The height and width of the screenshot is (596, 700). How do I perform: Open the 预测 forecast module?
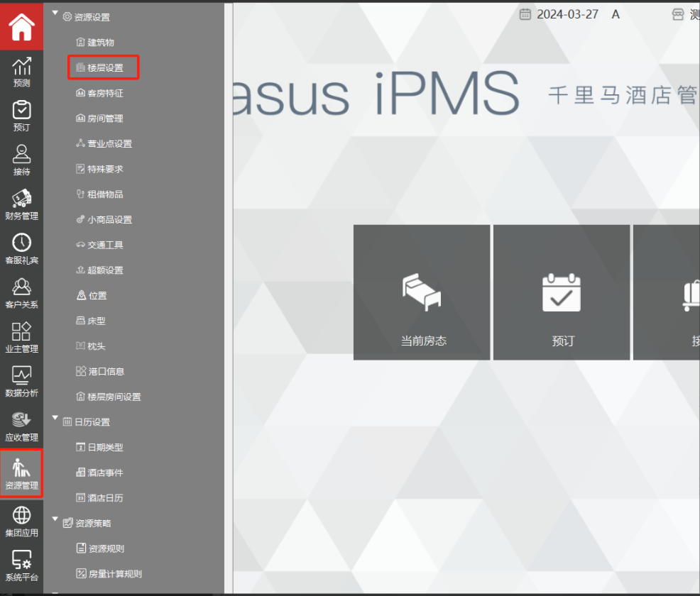pyautogui.click(x=21, y=72)
